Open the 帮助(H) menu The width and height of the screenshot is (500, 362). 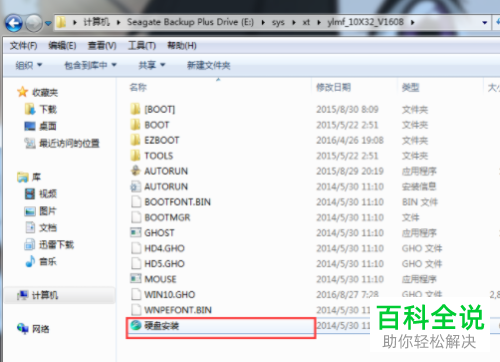182,45
